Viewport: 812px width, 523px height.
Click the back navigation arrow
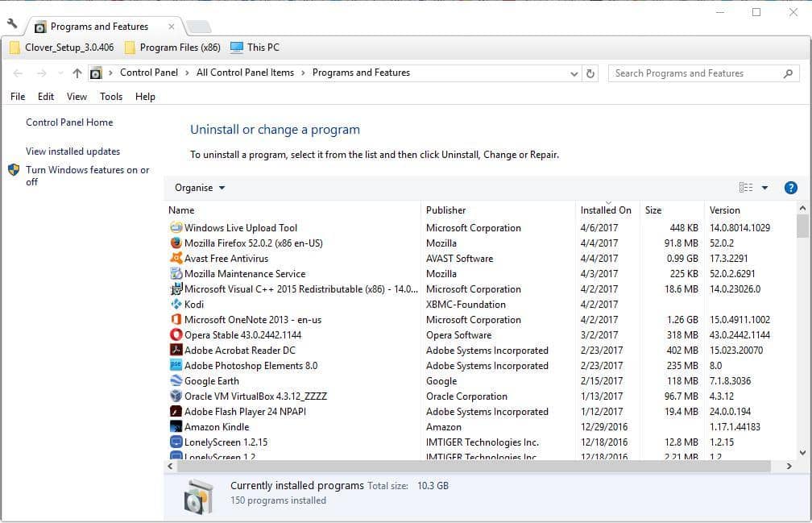[x=18, y=73]
